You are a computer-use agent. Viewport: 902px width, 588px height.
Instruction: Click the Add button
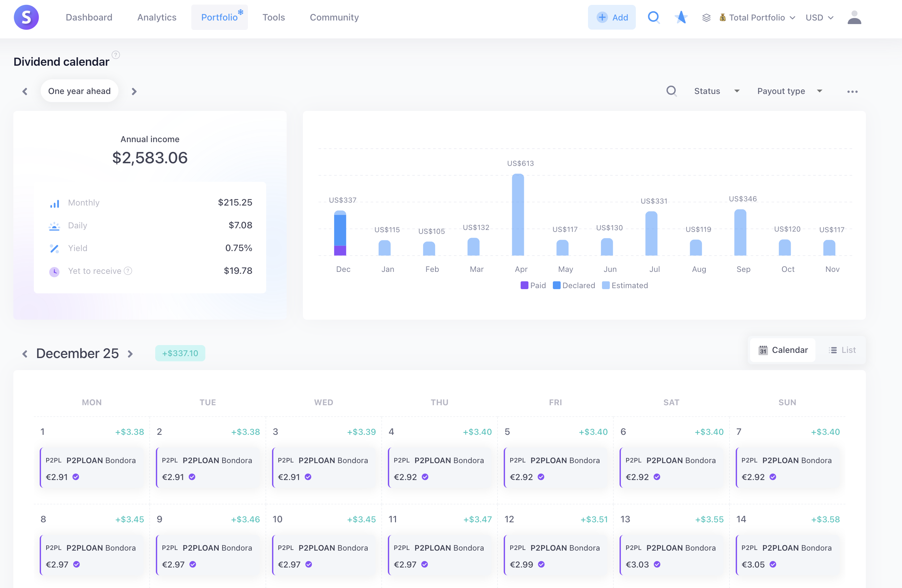(x=612, y=18)
